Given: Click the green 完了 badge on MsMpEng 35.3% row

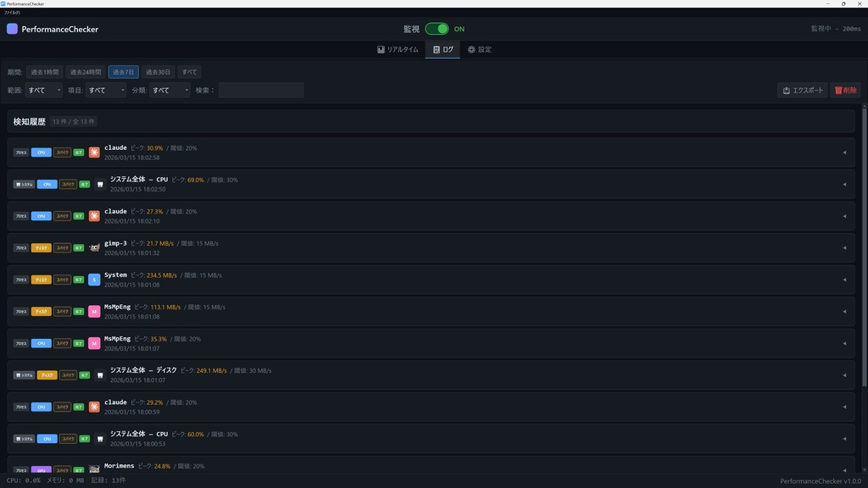Looking at the screenshot, I should tap(79, 343).
